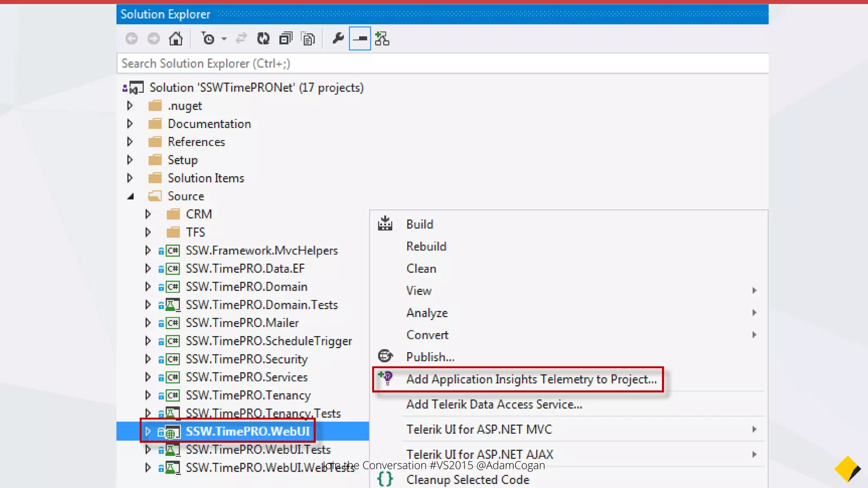The height and width of the screenshot is (488, 868).
Task: Click the Sync with Active Document icon
Action: coord(241,39)
